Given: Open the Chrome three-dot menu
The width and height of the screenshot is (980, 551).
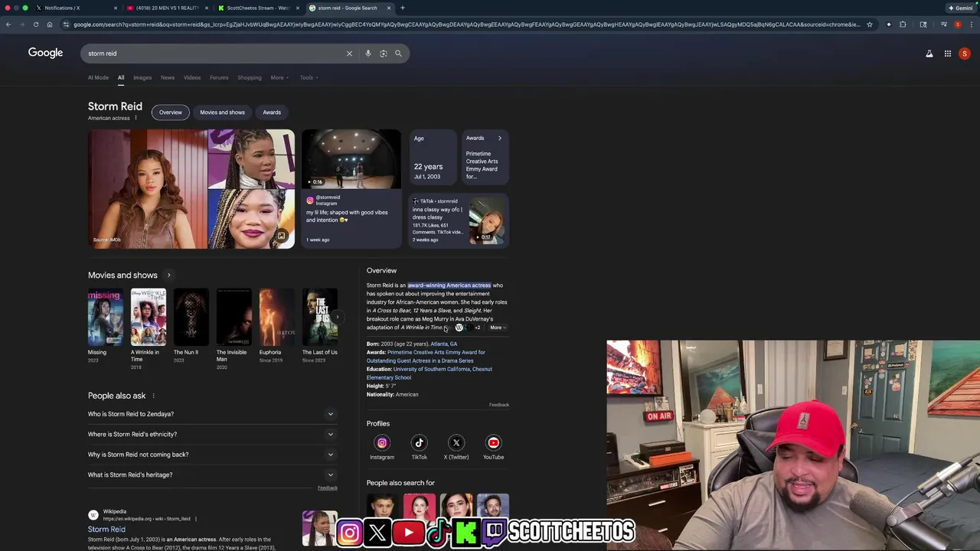Looking at the screenshot, I should pyautogui.click(x=972, y=24).
